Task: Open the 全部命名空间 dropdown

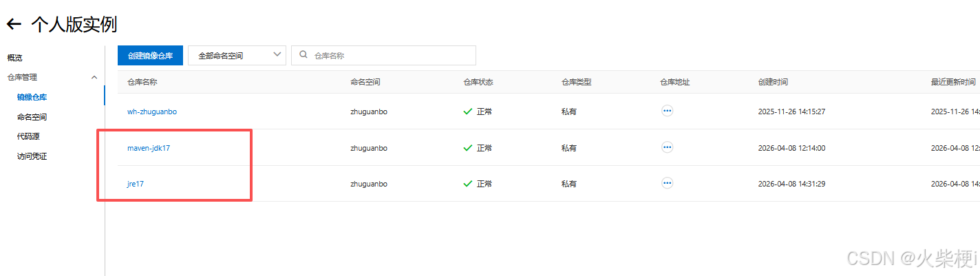Action: pyautogui.click(x=237, y=55)
